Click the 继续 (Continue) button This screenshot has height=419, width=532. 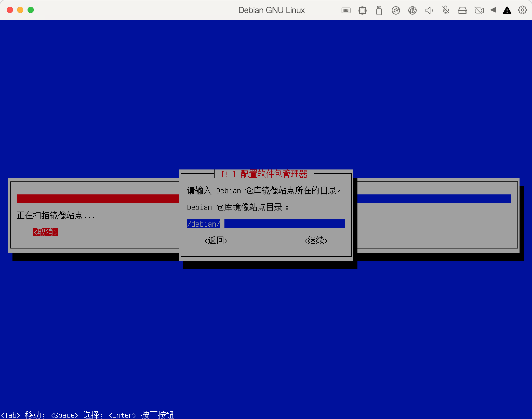pyautogui.click(x=316, y=240)
